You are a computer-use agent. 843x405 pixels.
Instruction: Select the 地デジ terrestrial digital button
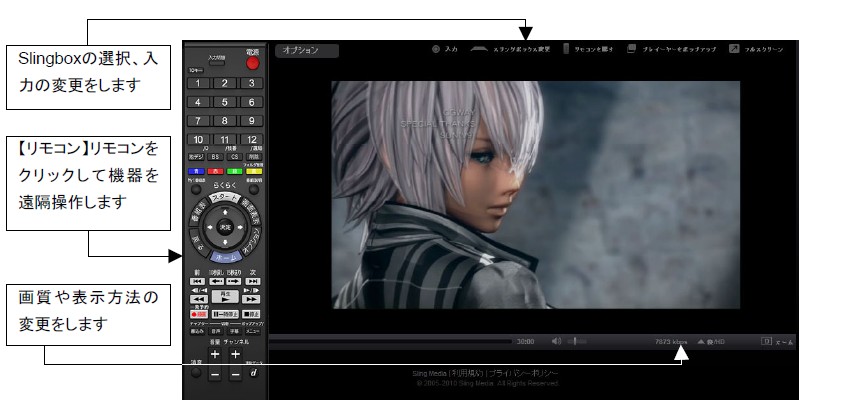pyautogui.click(x=196, y=157)
